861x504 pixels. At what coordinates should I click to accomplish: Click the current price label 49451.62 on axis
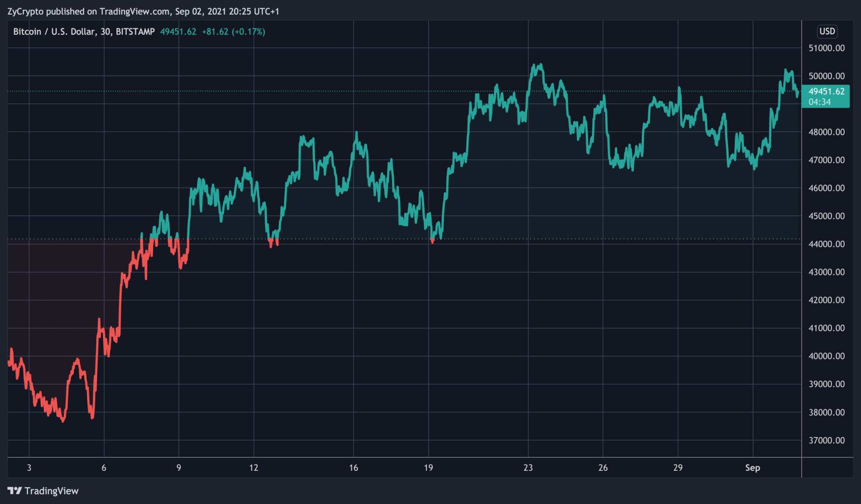[826, 91]
